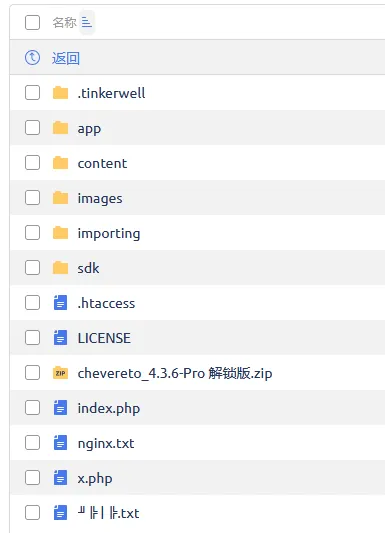Click the document icon beside nginx.txt
This screenshot has height=533, width=385.
pyautogui.click(x=60, y=443)
